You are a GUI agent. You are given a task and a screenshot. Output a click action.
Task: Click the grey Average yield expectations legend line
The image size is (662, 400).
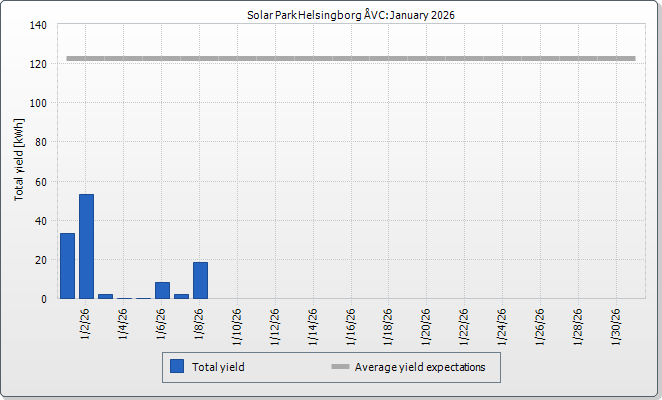click(x=340, y=367)
